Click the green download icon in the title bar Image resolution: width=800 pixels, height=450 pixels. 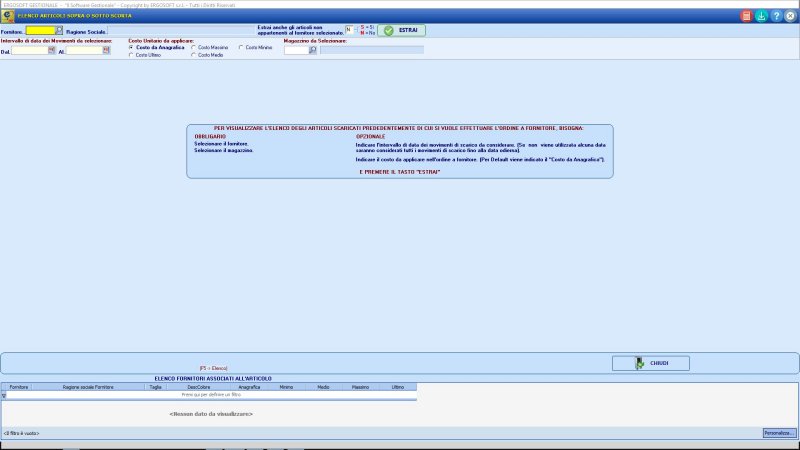(761, 16)
